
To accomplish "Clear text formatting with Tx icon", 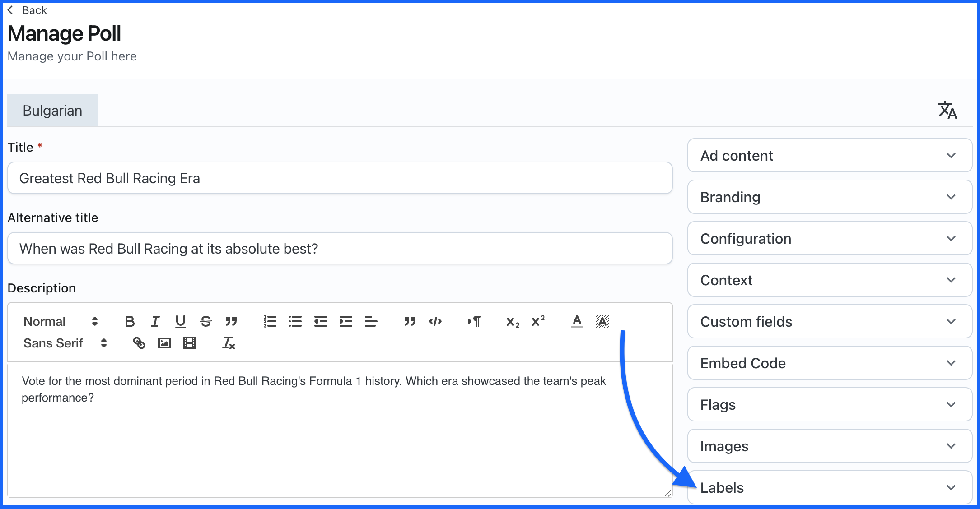I will coord(229,343).
